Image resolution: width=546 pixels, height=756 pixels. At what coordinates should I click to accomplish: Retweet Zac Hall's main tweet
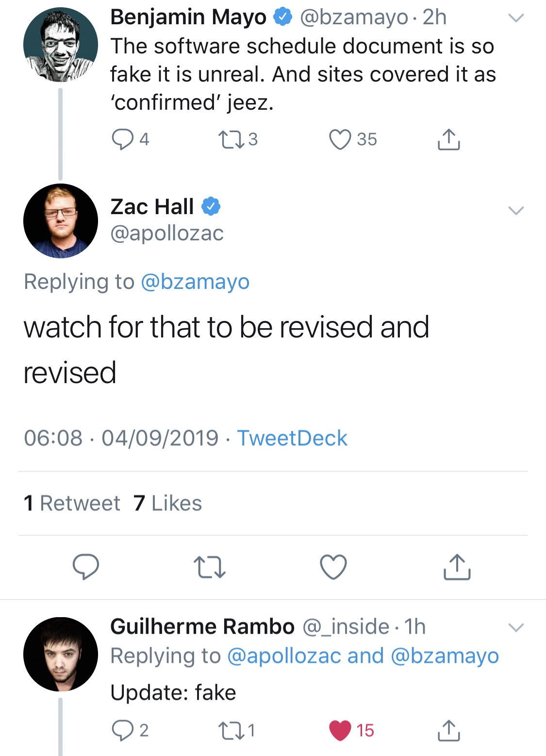point(210,567)
